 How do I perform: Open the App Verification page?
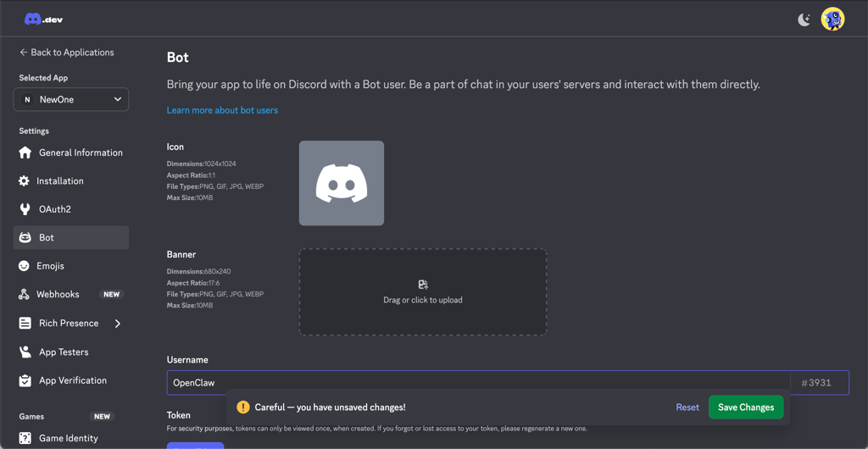click(71, 380)
